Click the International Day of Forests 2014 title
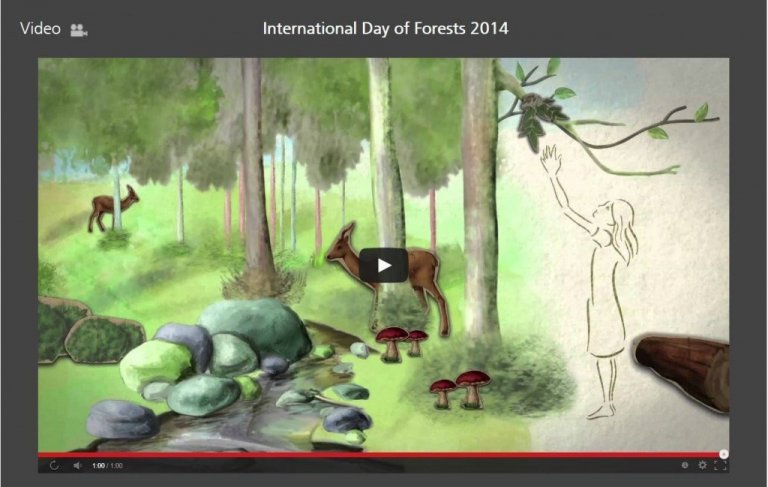Image resolution: width=768 pixels, height=487 pixels. (x=385, y=28)
